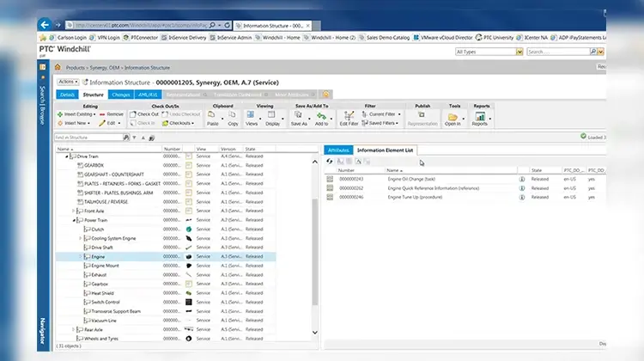Select the Information Element List tab
This screenshot has height=361, width=644.
click(x=385, y=150)
